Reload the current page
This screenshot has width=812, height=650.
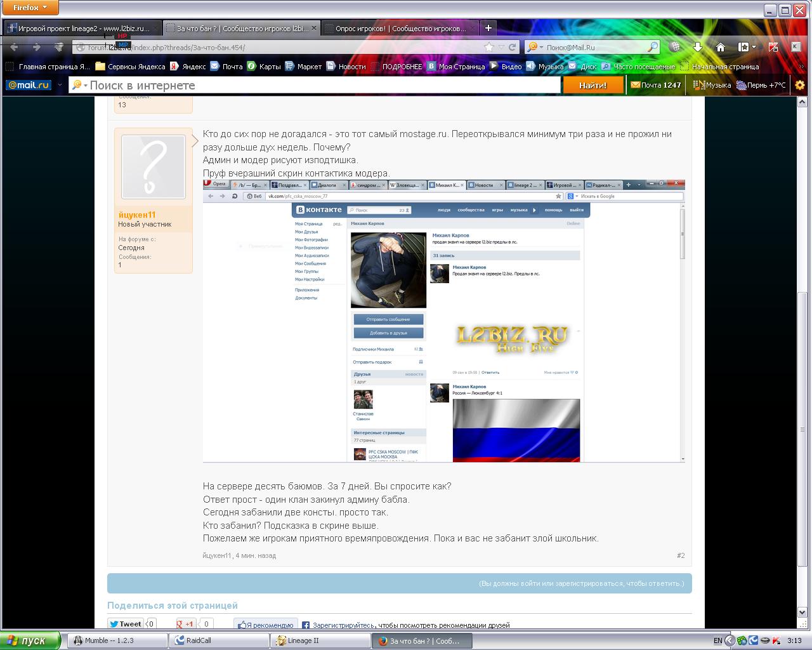point(513,47)
